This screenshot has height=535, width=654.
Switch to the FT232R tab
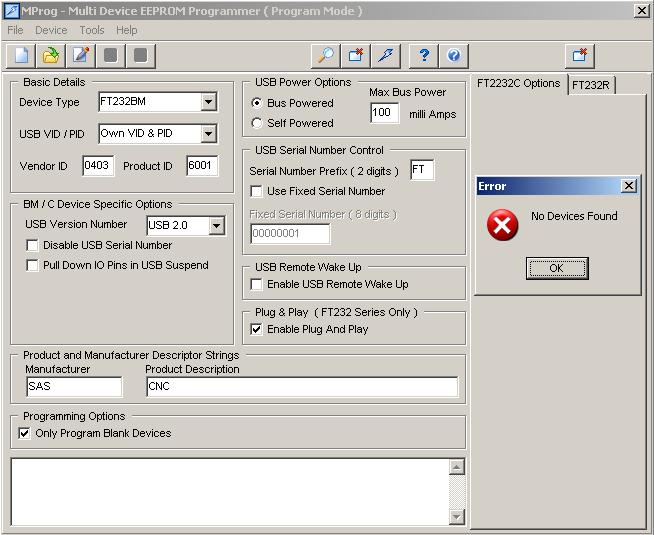[591, 85]
